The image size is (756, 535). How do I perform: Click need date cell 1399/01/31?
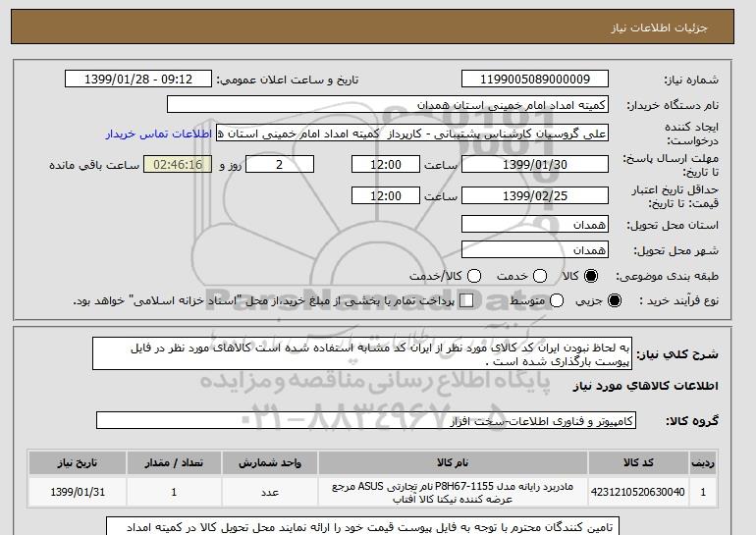tap(78, 492)
